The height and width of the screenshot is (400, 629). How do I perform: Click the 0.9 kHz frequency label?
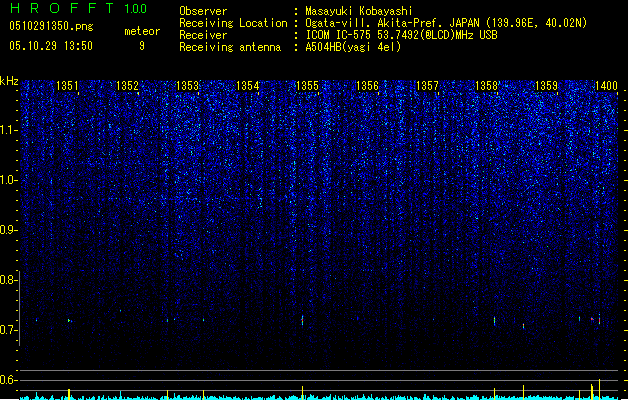(8, 230)
